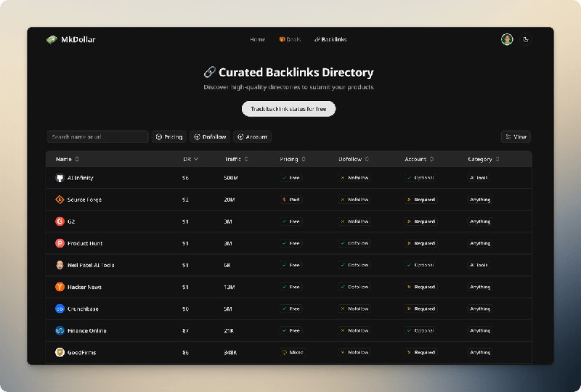This screenshot has height=392, width=581.
Task: Click the Source Forge orange icon
Action: pos(60,200)
